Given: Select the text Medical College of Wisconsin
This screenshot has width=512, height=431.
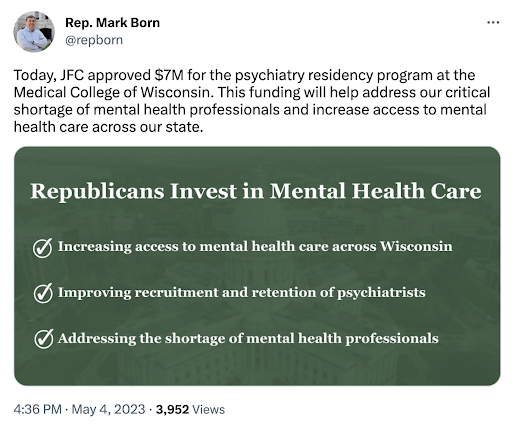Looking at the screenshot, I should tap(113, 92).
